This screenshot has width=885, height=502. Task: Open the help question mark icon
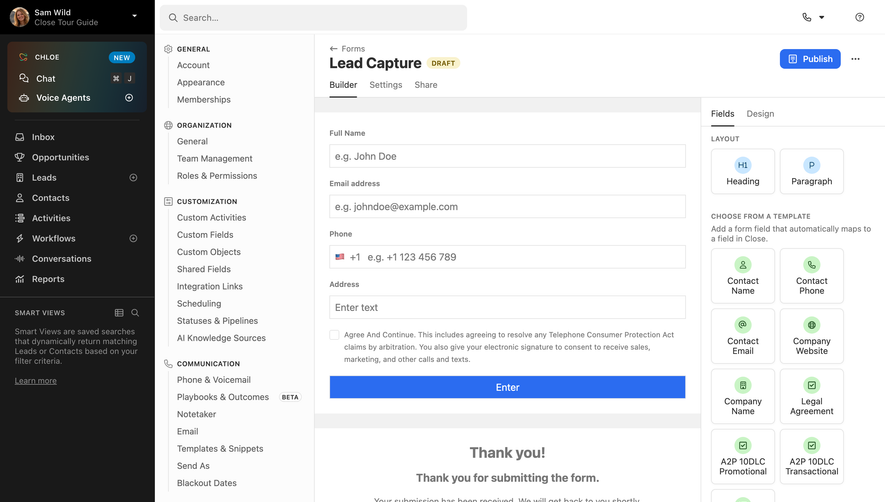click(x=860, y=18)
